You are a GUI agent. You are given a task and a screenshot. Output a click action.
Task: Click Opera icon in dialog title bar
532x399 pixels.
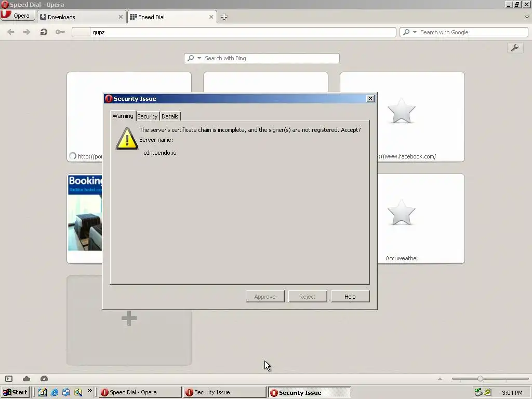(x=109, y=99)
